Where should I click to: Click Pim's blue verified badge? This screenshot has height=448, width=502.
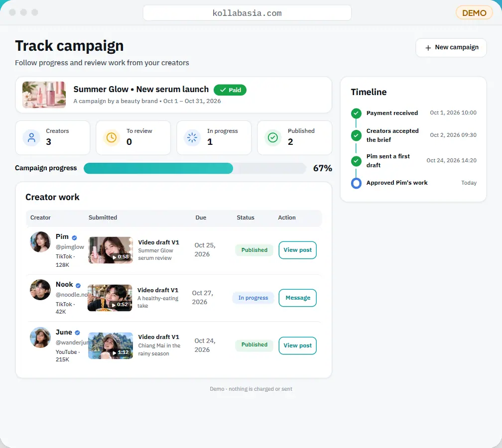coord(74,237)
